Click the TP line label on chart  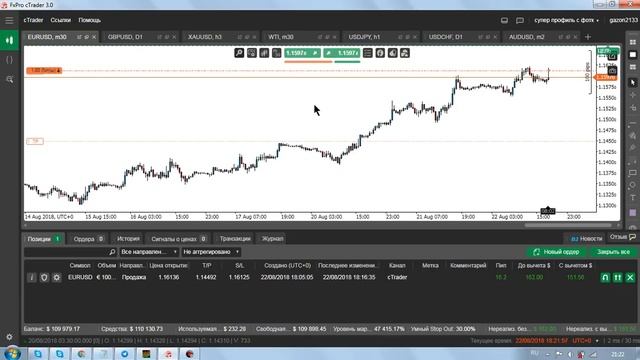[35, 141]
